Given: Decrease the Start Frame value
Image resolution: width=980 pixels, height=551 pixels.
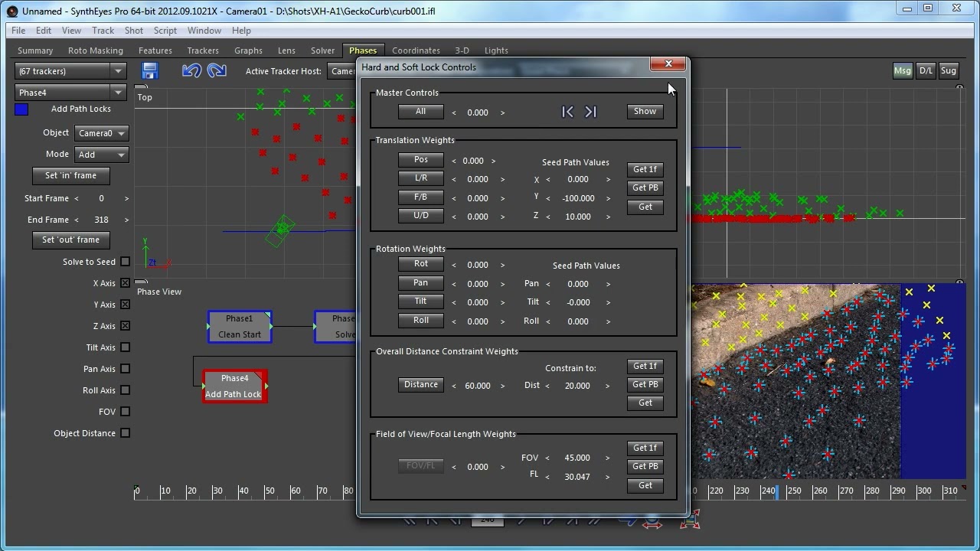Looking at the screenshot, I should pos(76,198).
